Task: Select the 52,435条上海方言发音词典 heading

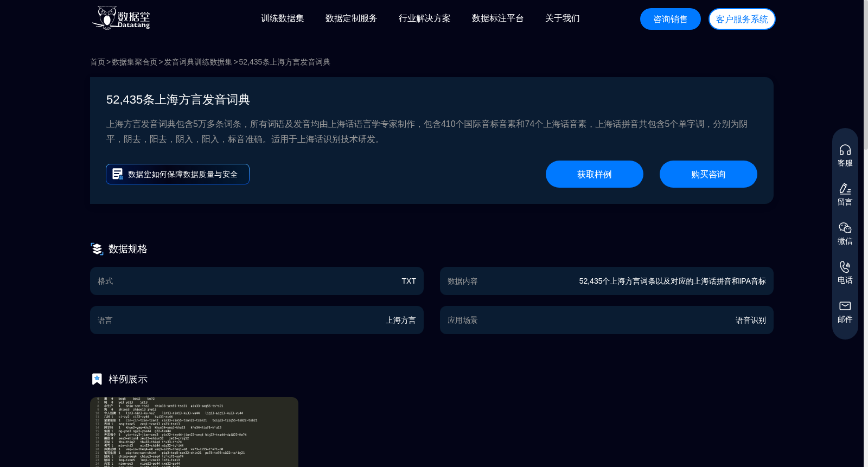Action: [x=178, y=100]
